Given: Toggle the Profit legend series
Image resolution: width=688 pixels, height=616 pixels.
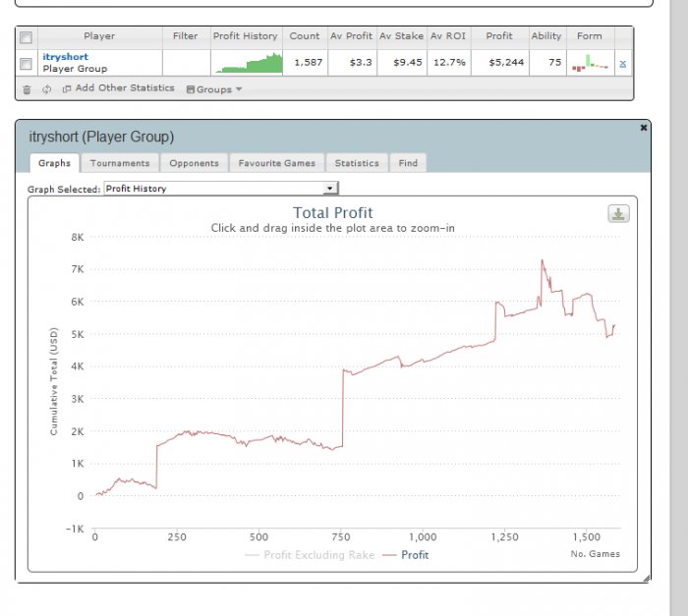Looking at the screenshot, I should [405, 555].
